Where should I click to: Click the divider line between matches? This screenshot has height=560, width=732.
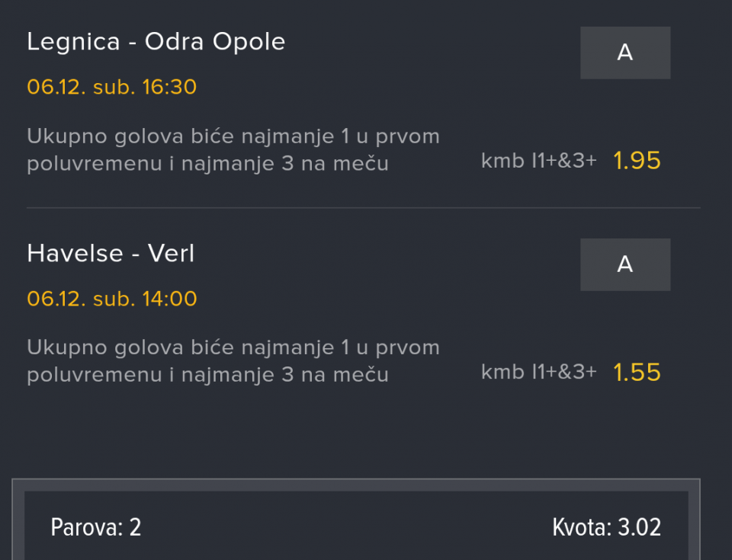pos(363,207)
